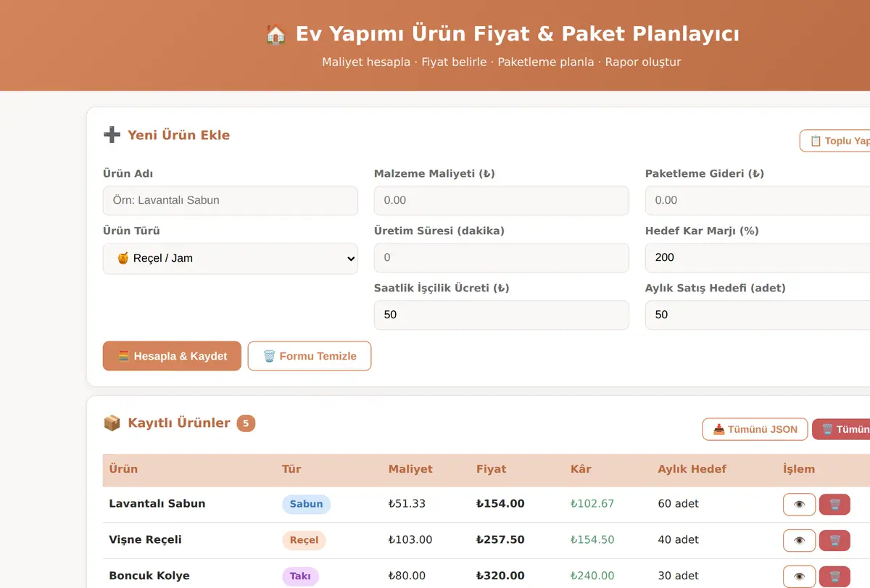Click price ₺257.50
Image resolution: width=870 pixels, height=588 pixels.
click(x=500, y=540)
